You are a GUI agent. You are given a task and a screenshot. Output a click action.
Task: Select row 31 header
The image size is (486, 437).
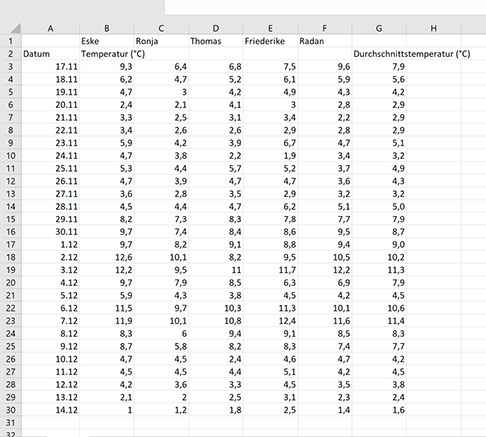[x=11, y=423]
